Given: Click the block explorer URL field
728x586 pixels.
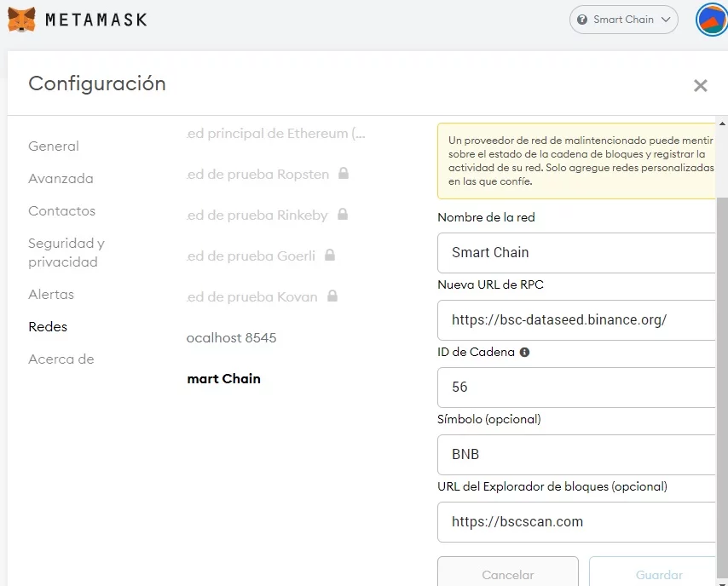Looking at the screenshot, I should (576, 522).
